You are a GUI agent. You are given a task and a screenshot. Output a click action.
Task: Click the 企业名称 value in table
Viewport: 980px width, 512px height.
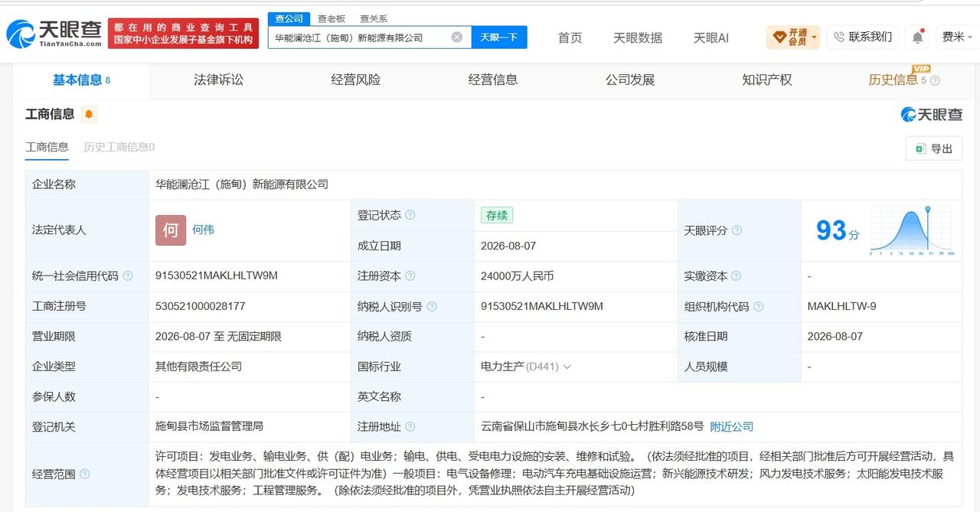[242, 184]
